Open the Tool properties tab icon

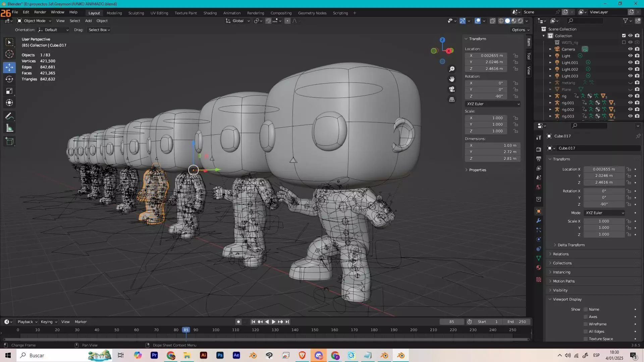pyautogui.click(x=539, y=137)
